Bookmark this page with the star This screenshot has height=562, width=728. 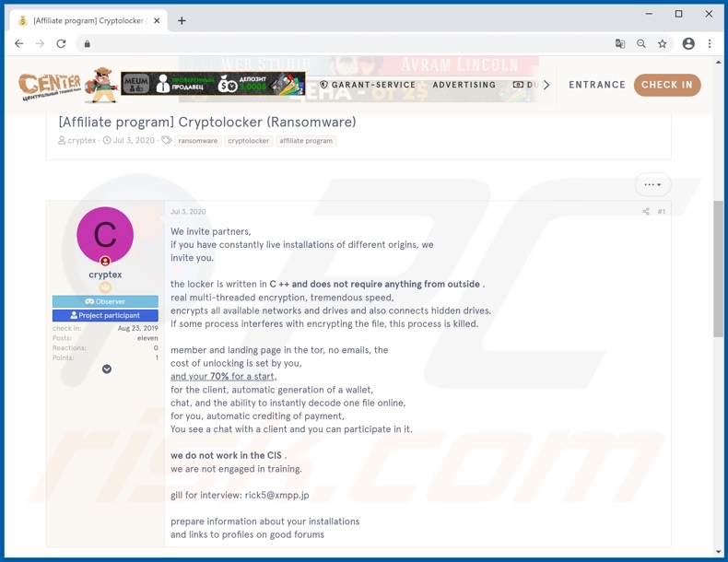click(662, 43)
